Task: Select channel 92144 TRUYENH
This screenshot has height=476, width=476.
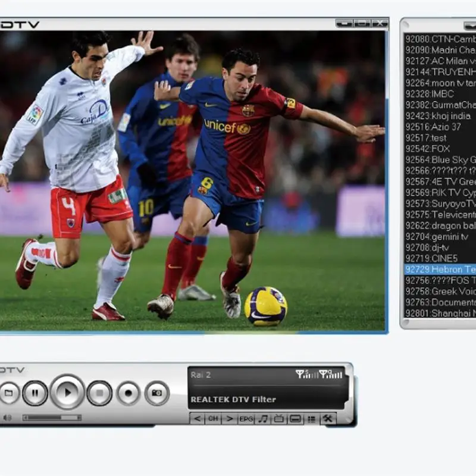Action: tap(440, 72)
